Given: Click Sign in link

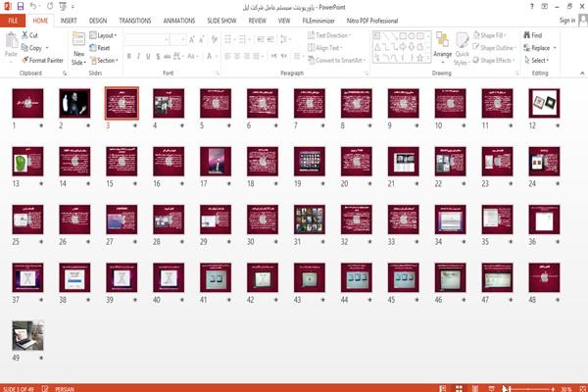Looking at the screenshot, I should pyautogui.click(x=567, y=21).
